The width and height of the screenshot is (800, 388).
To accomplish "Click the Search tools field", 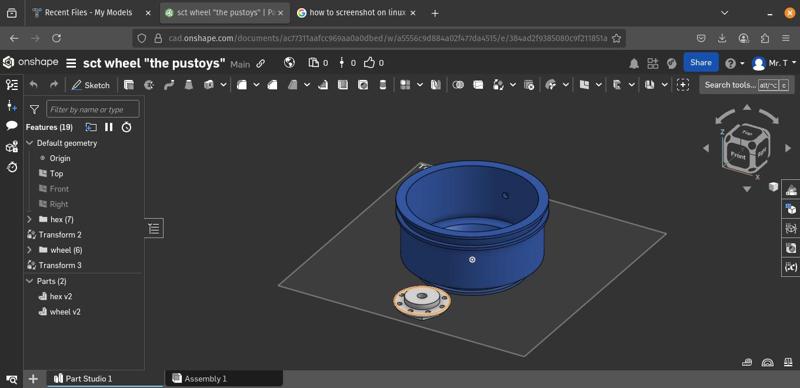I will coord(747,85).
